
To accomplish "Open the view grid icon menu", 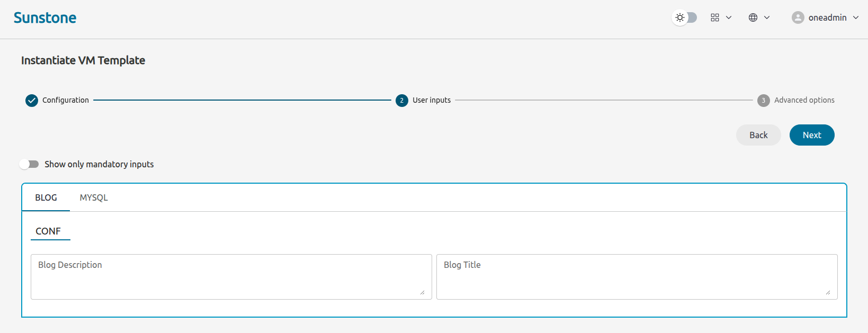I will tap(715, 17).
